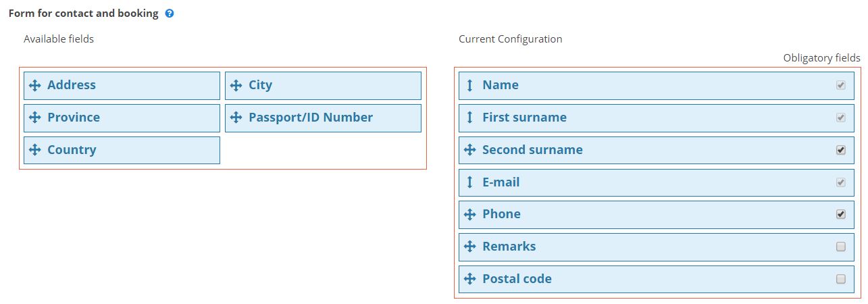Click the move icon beside Province
This screenshot has width=868, height=304.
[35, 118]
